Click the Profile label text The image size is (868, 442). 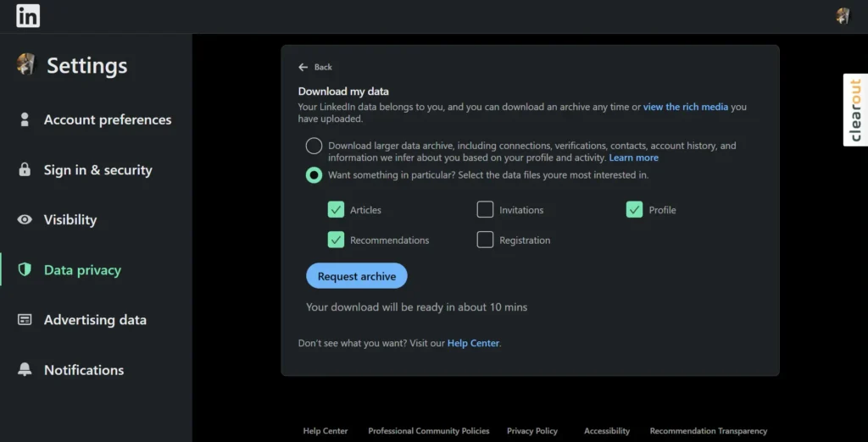[x=662, y=210]
